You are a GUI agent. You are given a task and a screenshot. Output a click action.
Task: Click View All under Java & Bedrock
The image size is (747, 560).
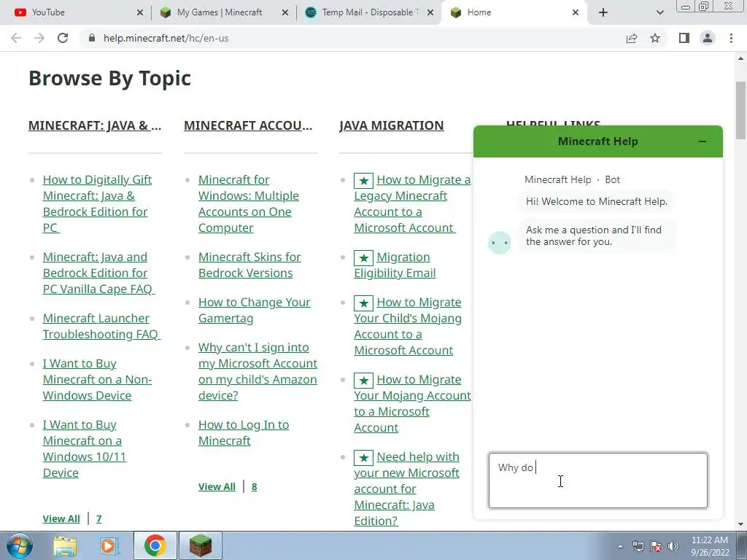point(61,518)
